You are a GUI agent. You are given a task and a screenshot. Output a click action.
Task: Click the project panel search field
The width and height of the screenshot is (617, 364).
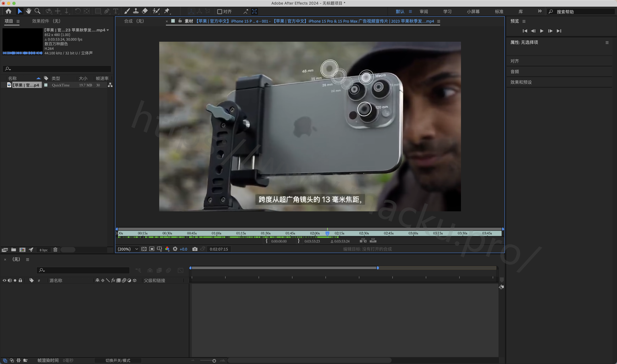pos(57,69)
